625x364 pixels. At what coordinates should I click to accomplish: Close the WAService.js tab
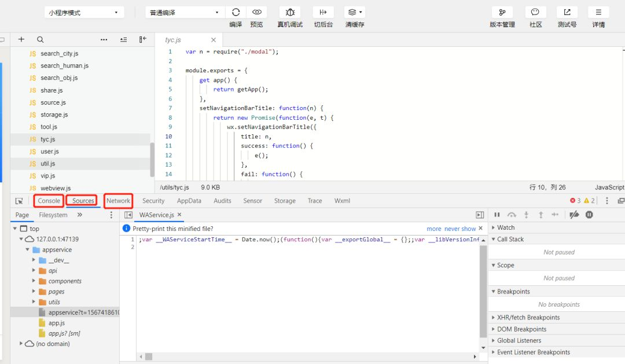point(179,215)
